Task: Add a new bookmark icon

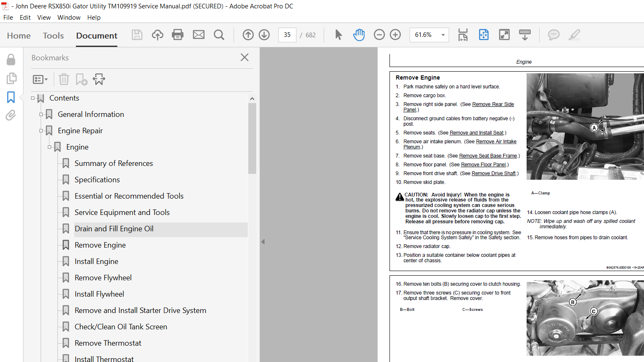Action: click(81, 79)
